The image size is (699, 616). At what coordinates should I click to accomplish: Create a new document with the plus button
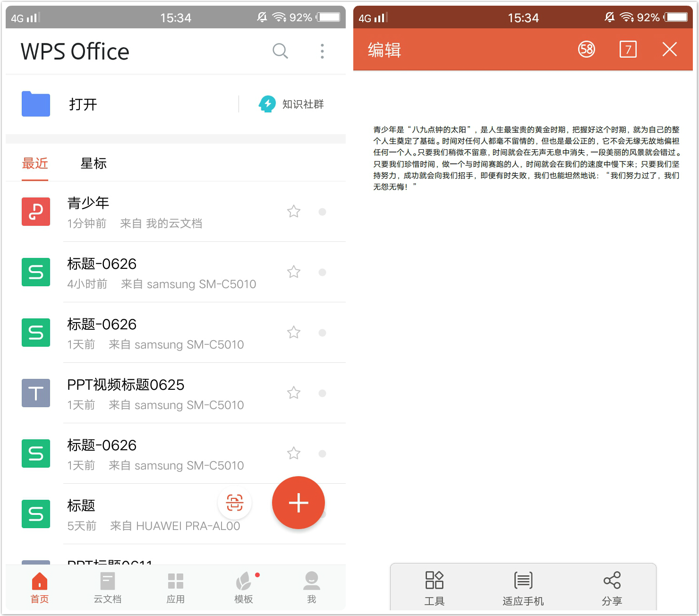pos(298,503)
